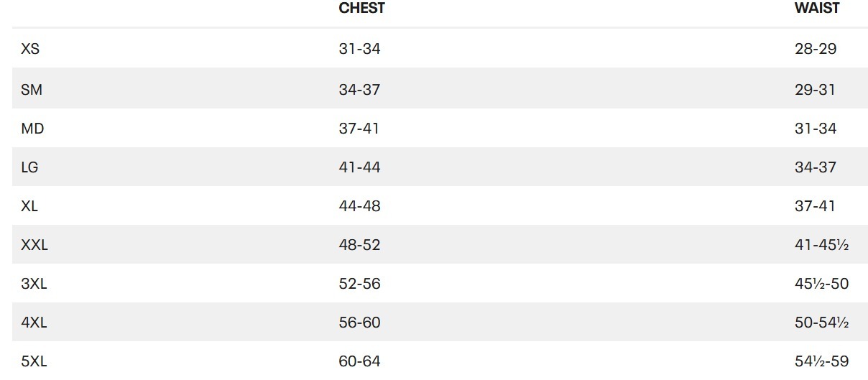Click the WAIST column header
Viewport: 868px width, 380px height.
pos(817,9)
